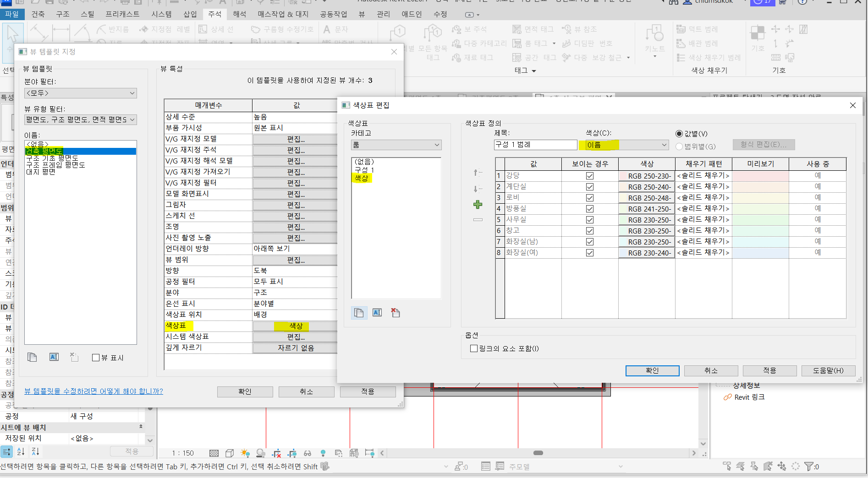Click the green plus add value icon
The image size is (868, 478).
tap(478, 205)
